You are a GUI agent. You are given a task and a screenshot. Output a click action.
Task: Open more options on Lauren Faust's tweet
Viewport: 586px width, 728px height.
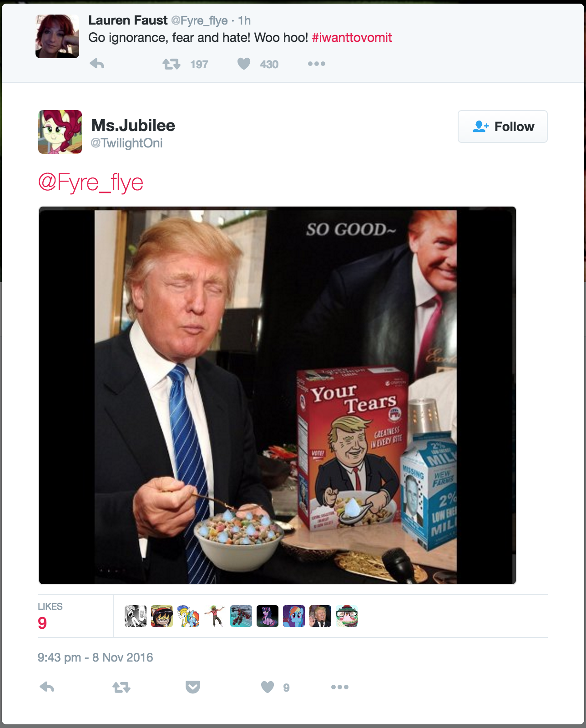tap(317, 64)
